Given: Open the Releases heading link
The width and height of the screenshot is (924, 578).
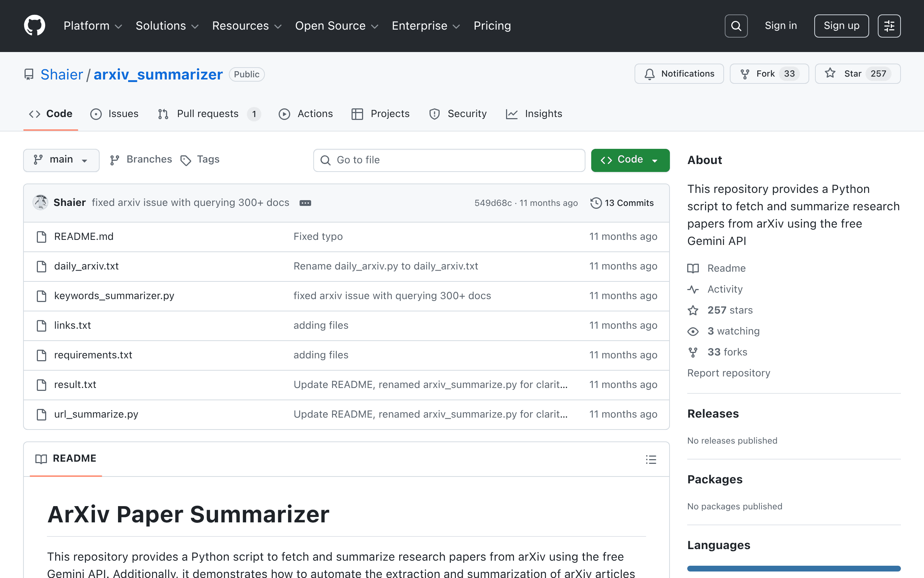Looking at the screenshot, I should (713, 414).
